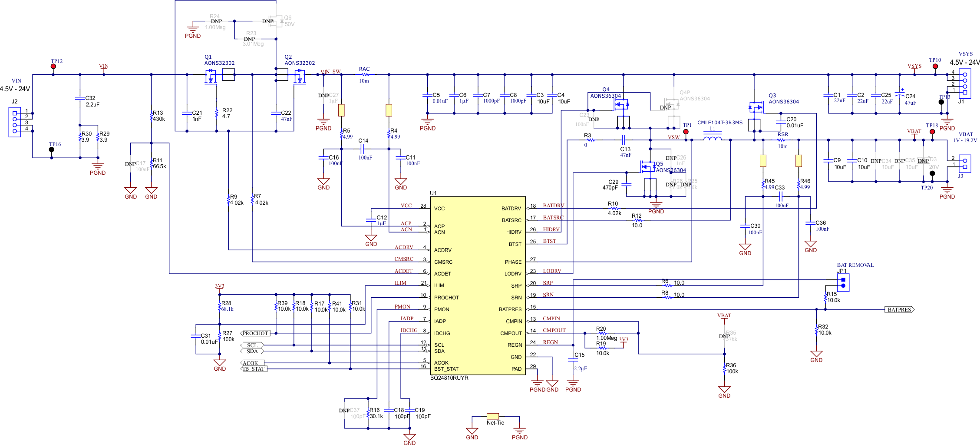Click the red 'ILIM' net label

(x=400, y=283)
